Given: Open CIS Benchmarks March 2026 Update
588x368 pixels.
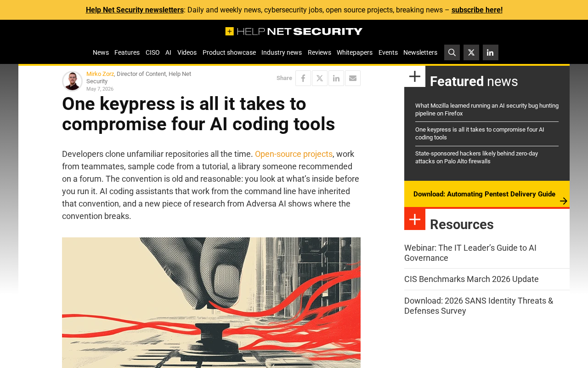Looking at the screenshot, I should 471,279.
